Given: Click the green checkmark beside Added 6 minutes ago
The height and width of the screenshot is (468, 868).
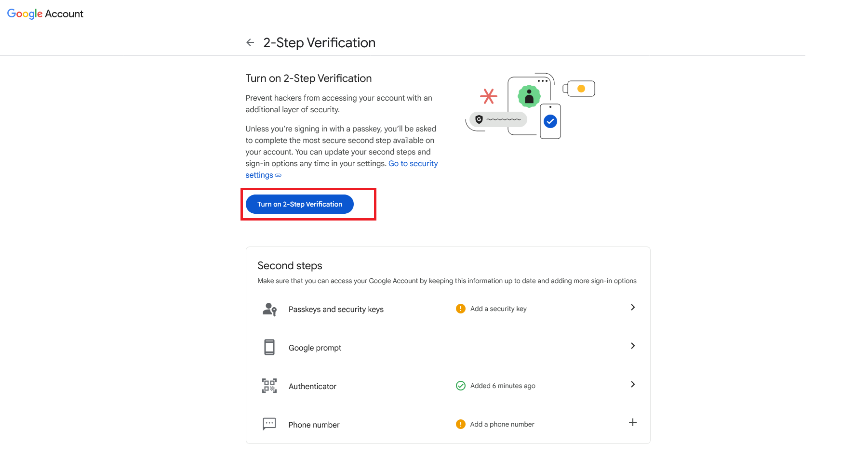Looking at the screenshot, I should pyautogui.click(x=461, y=386).
